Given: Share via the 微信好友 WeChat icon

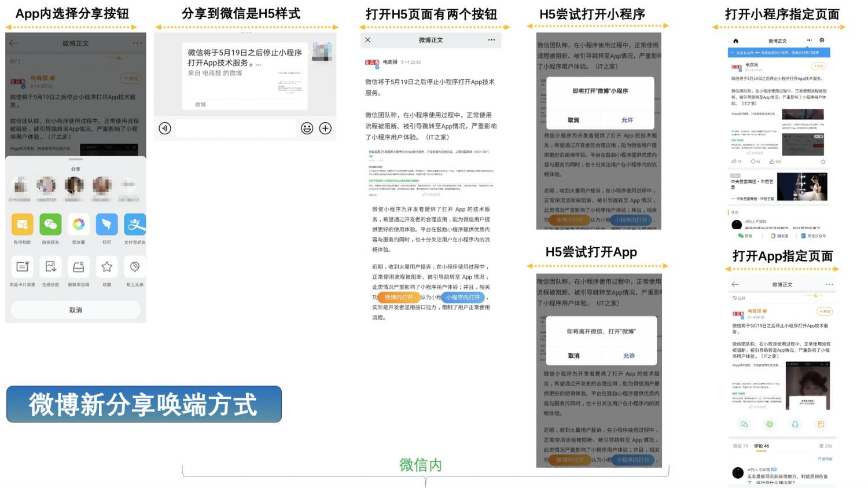Looking at the screenshot, I should pos(50,225).
